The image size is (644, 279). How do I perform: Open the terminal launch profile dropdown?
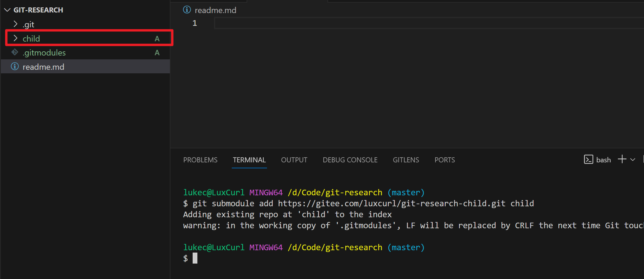pos(633,160)
